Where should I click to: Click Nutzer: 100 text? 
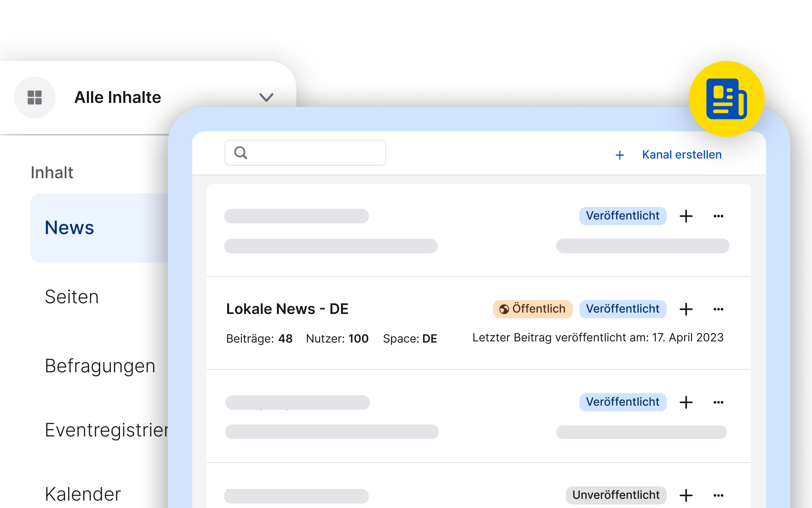pyautogui.click(x=337, y=338)
